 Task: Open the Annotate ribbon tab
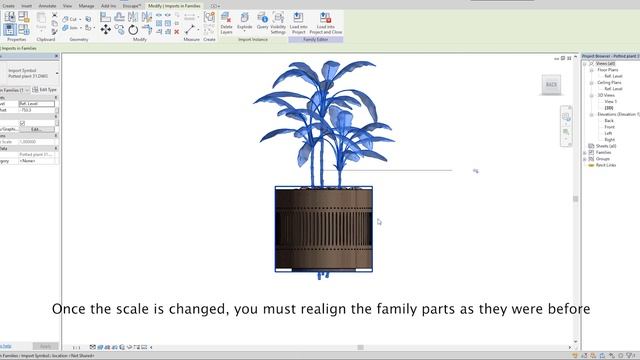47,6
